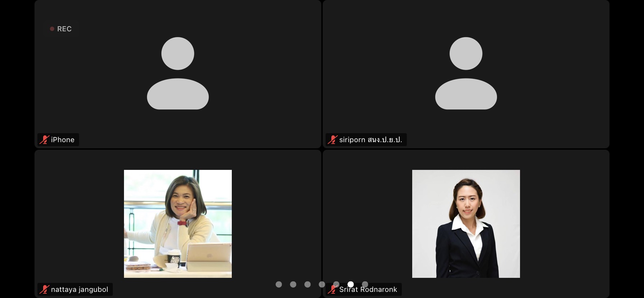
Task: Go to the second gallery page dot
Action: pos(293,284)
